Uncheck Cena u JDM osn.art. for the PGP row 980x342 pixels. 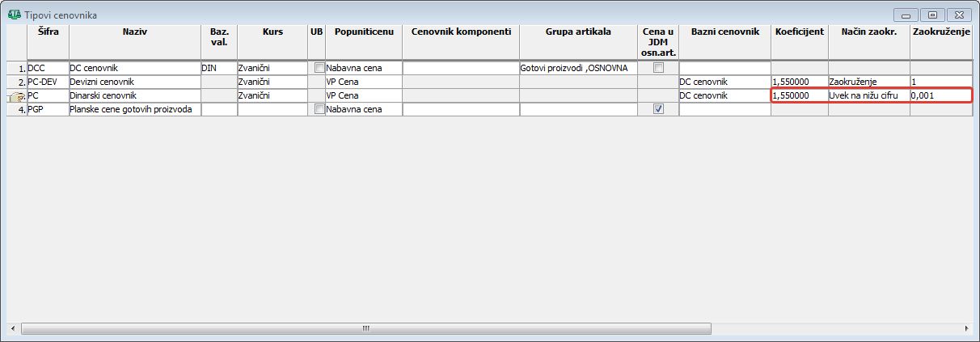[x=658, y=109]
